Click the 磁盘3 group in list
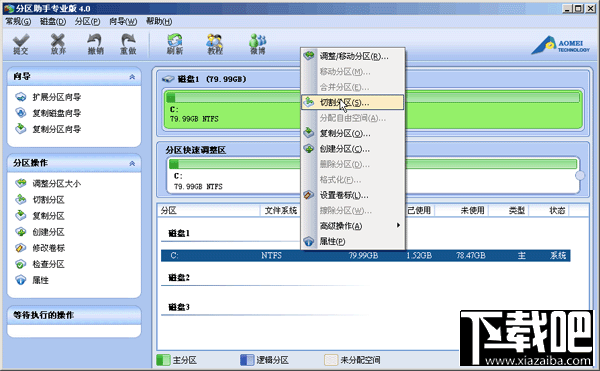Image resolution: width=600 pixels, height=371 pixels. [179, 307]
